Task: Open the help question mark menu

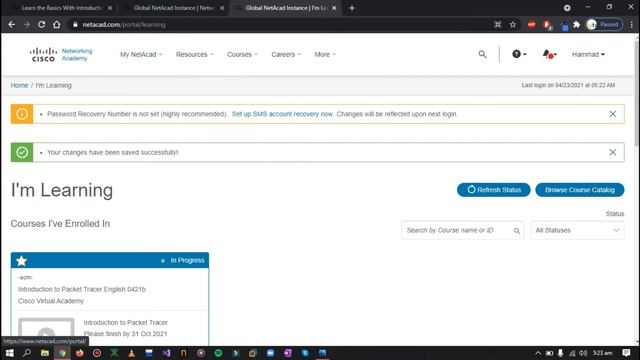Action: click(519, 54)
